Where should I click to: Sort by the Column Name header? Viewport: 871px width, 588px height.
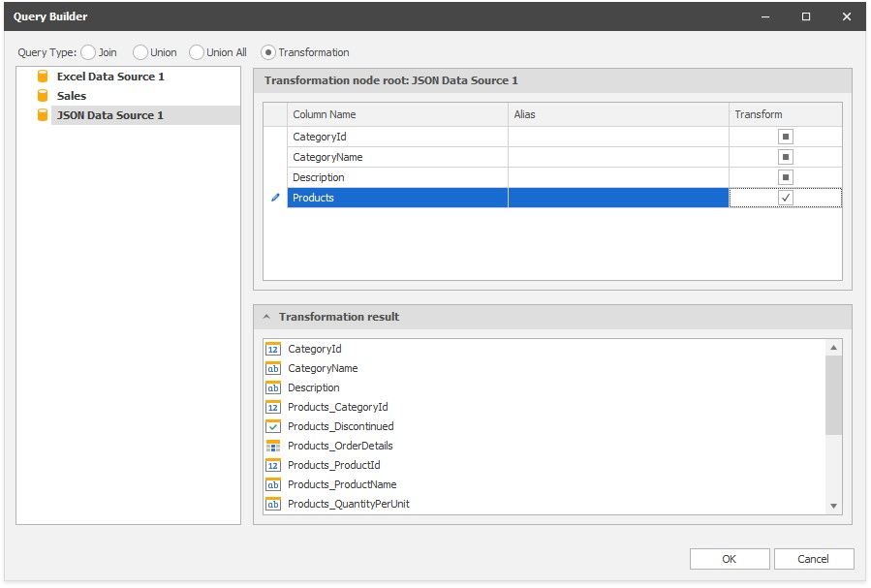[x=397, y=114]
